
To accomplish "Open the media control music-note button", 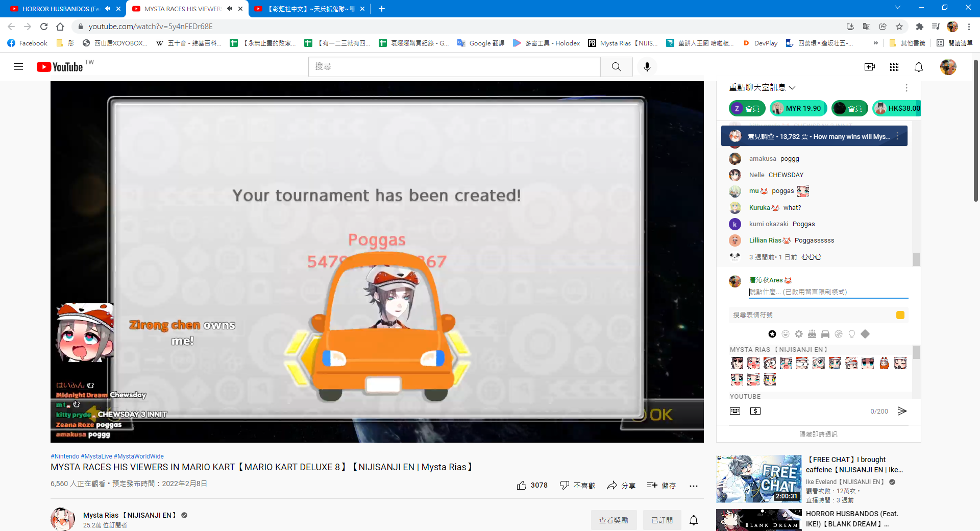I will [x=936, y=27].
